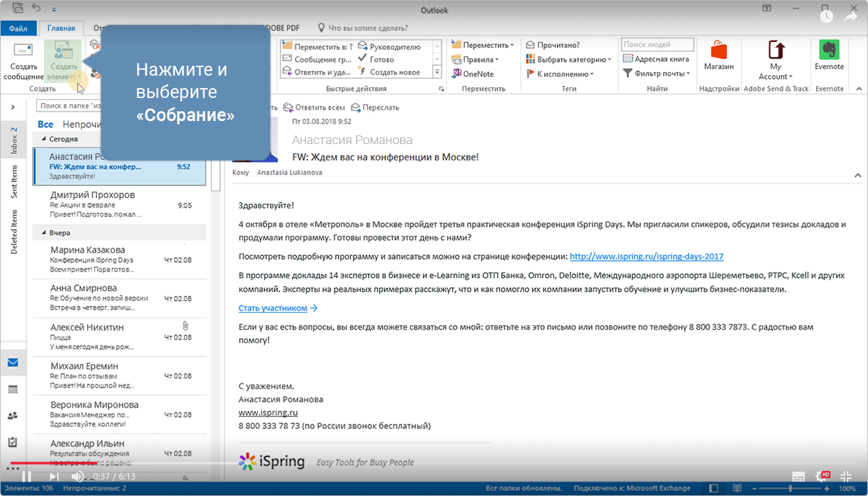Mute the video volume speaker
The image size is (868, 496).
78,476
